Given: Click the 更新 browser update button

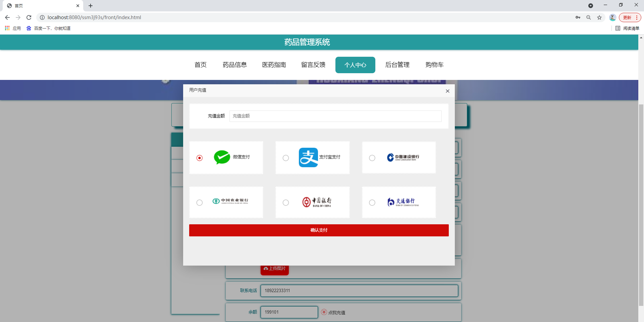Looking at the screenshot, I should tap(630, 17).
